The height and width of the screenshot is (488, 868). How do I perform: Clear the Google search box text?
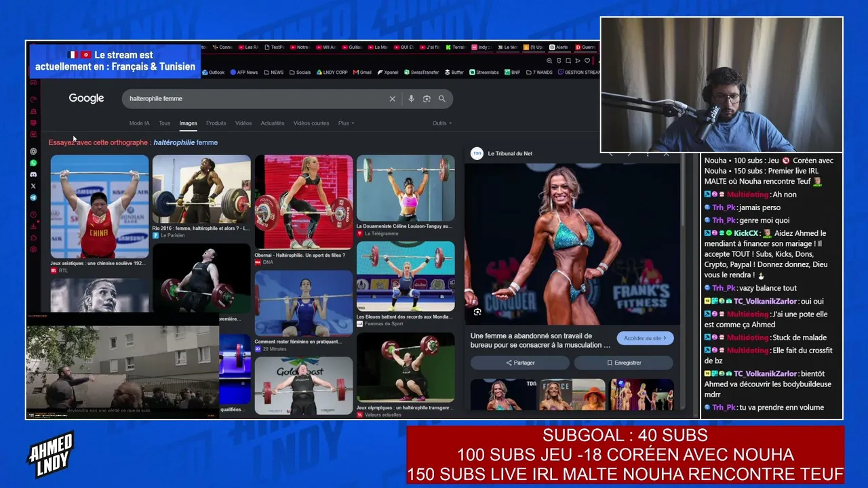coord(392,99)
